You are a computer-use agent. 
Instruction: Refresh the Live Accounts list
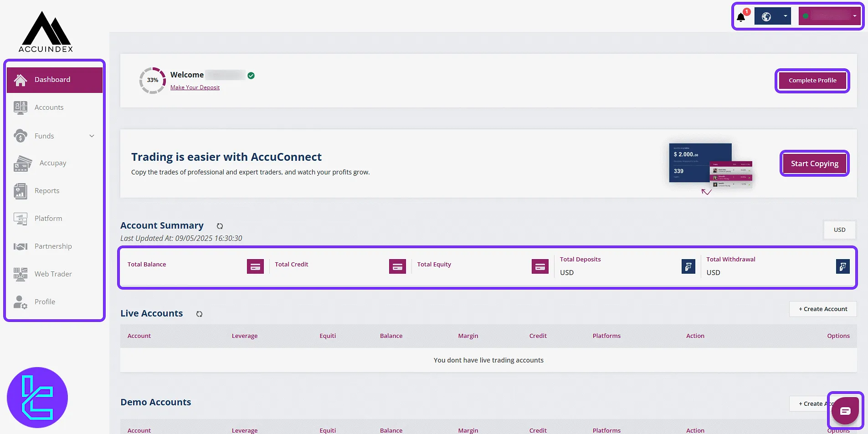pyautogui.click(x=199, y=314)
